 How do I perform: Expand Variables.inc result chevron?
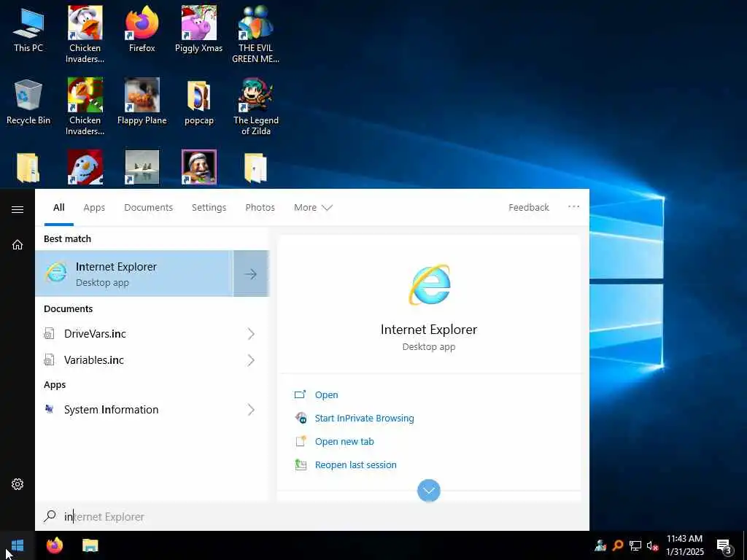tap(251, 360)
